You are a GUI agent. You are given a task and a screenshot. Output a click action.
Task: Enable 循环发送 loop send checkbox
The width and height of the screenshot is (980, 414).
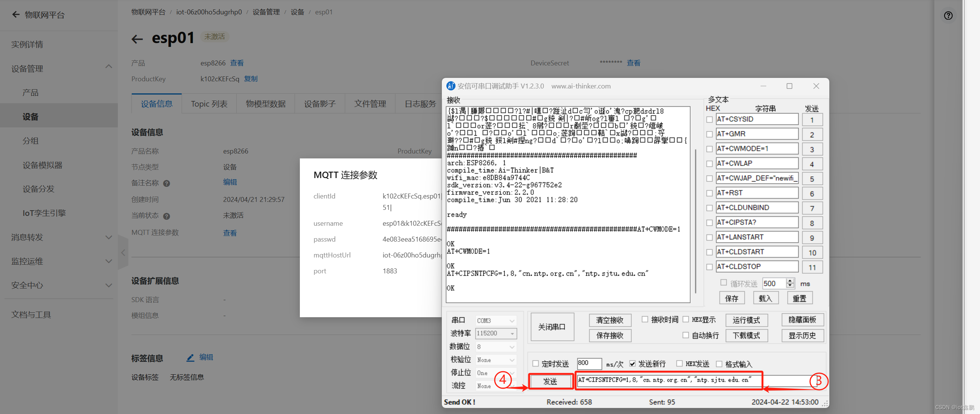pyautogui.click(x=723, y=282)
